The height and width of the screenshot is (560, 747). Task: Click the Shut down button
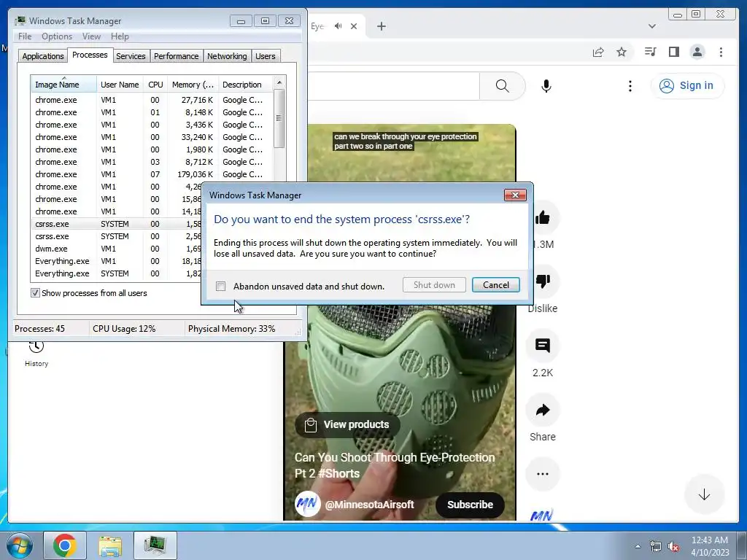coord(434,285)
